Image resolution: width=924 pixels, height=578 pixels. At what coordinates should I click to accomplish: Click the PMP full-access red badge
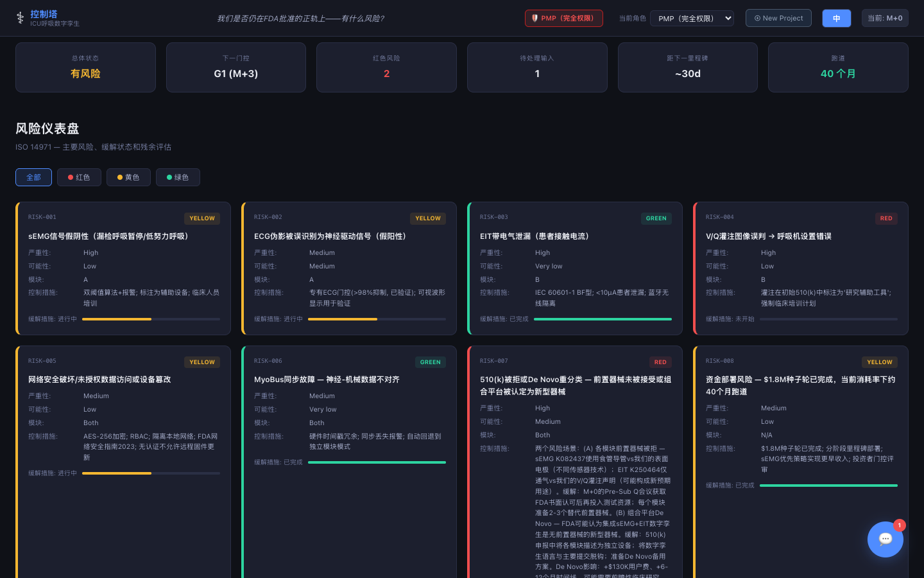[564, 18]
